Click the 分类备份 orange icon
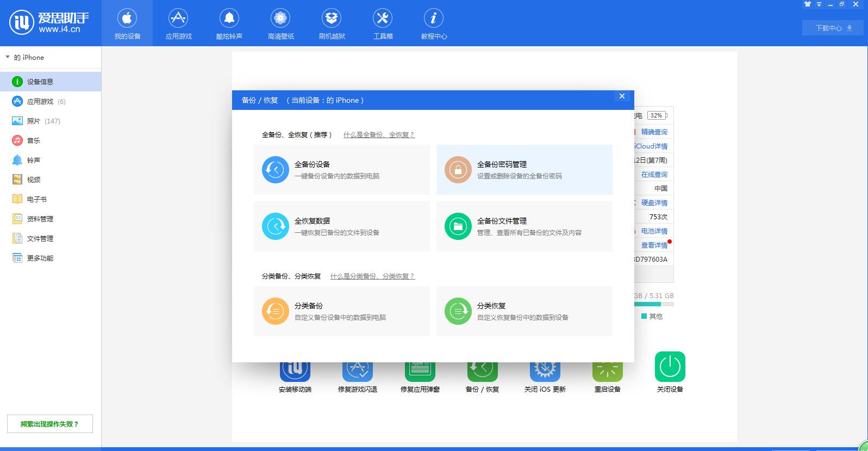Image resolution: width=868 pixels, height=451 pixels. pyautogui.click(x=276, y=311)
